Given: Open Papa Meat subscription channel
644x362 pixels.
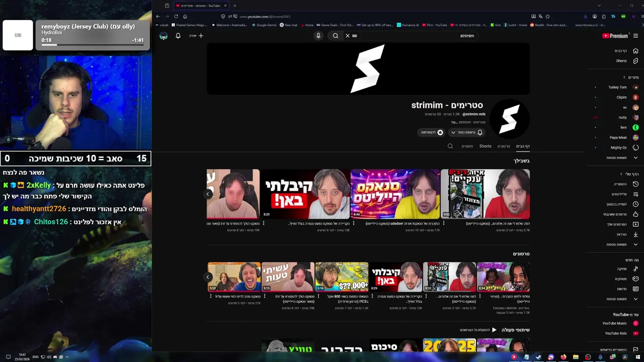Looking at the screenshot, I should tap(623, 137).
